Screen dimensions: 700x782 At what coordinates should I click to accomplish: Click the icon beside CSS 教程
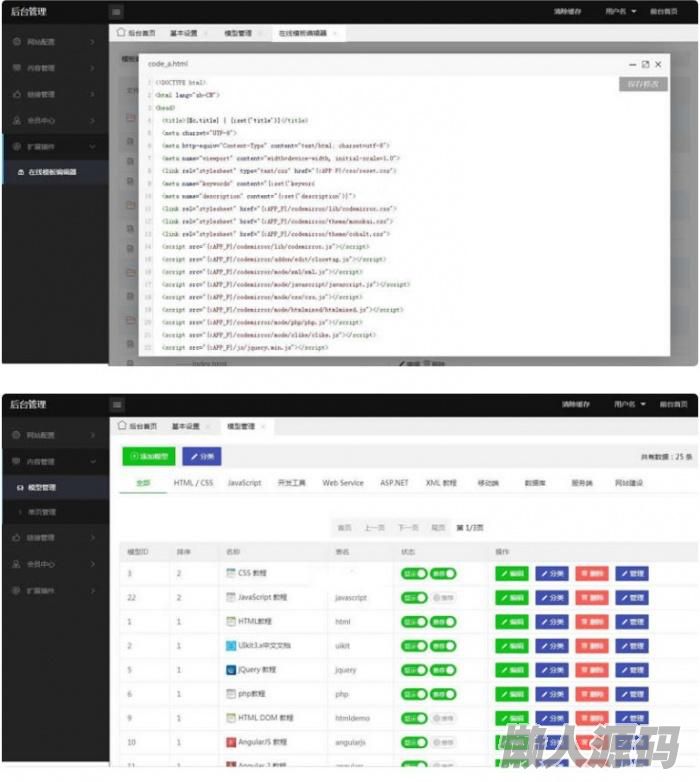pyautogui.click(x=231, y=573)
